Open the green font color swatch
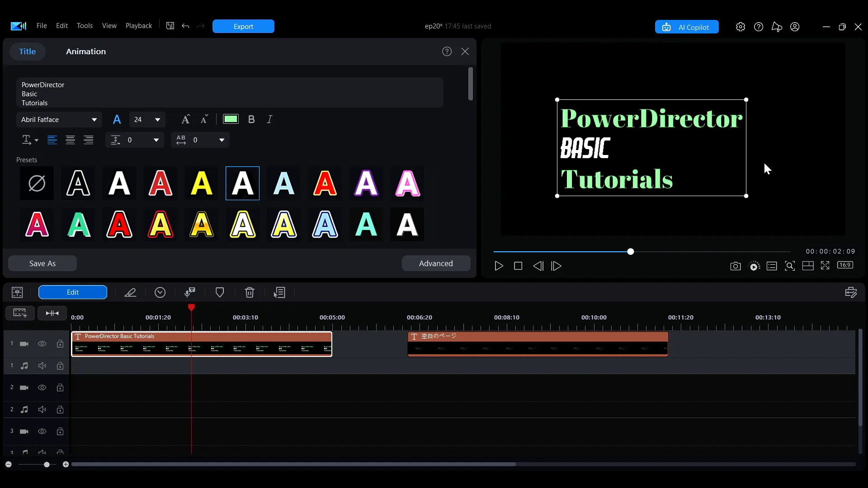This screenshot has height=488, width=868. 231,119
